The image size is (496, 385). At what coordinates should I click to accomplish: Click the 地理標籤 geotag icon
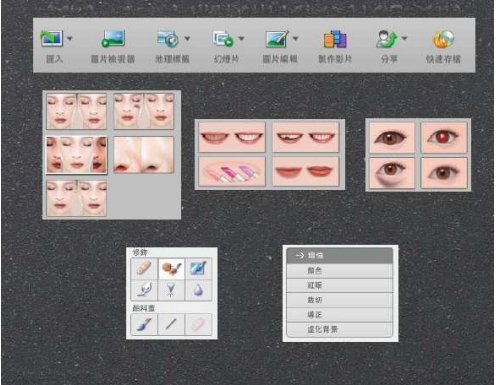pyautogui.click(x=168, y=39)
